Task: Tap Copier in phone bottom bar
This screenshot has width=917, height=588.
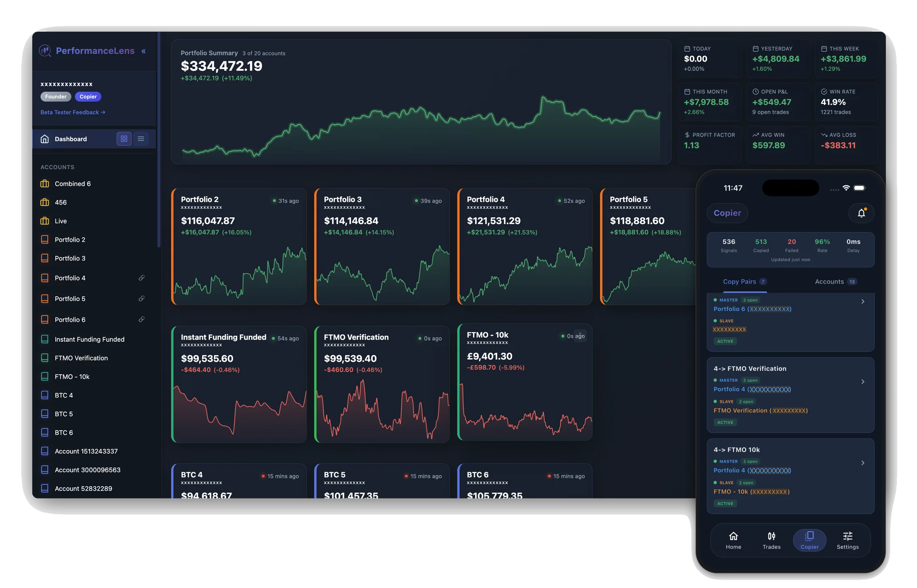Action: pos(809,540)
